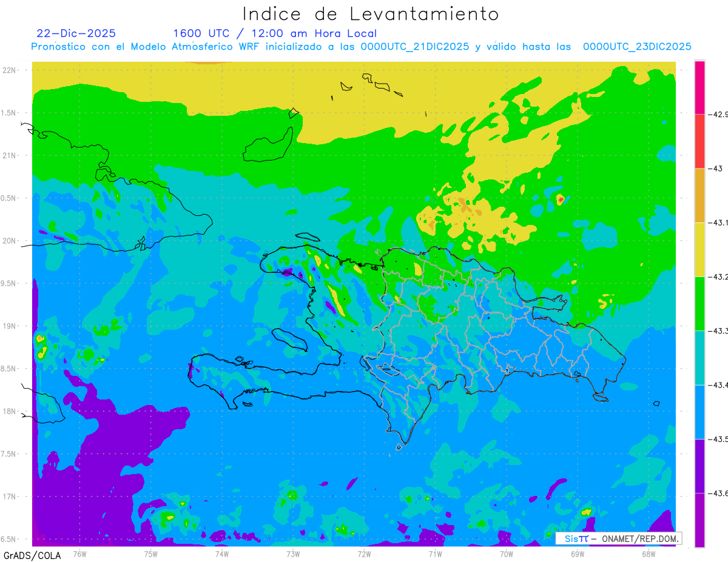This screenshot has height=562, width=728.
Task: Click the legend value "-42.9"
Action: pyautogui.click(x=718, y=114)
